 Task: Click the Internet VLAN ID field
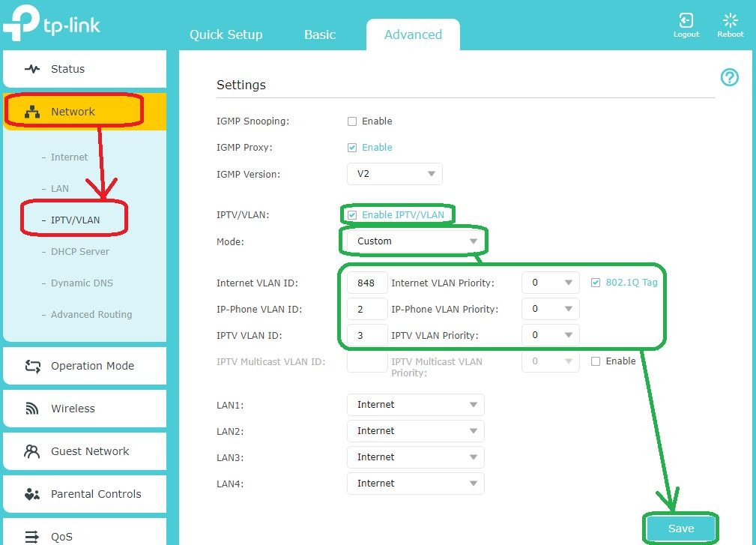(x=367, y=283)
